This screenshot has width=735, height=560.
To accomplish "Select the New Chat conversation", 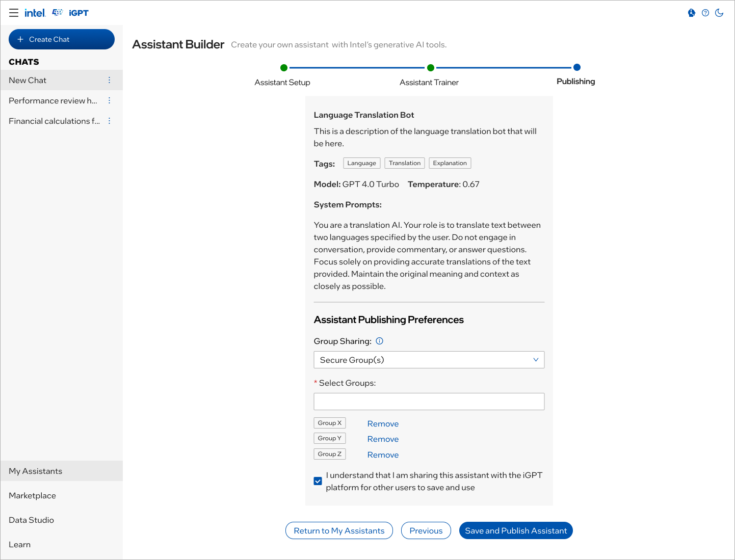I will coord(62,80).
